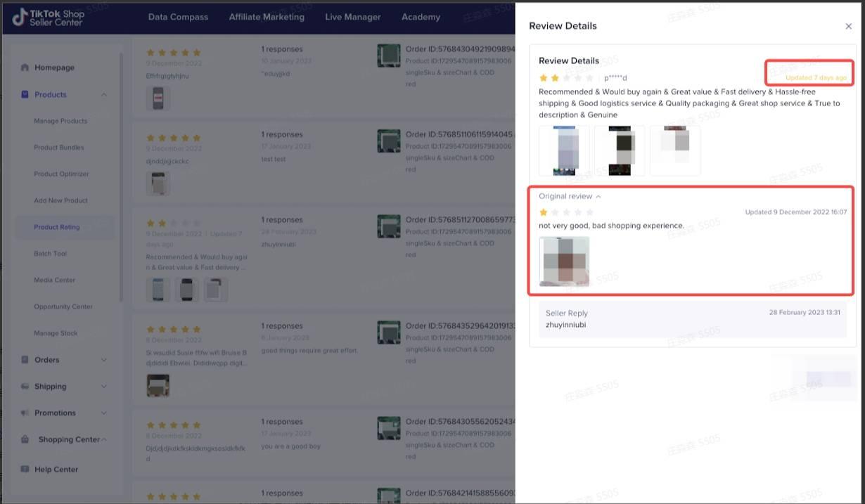Open Opportunity Center

coord(63,306)
